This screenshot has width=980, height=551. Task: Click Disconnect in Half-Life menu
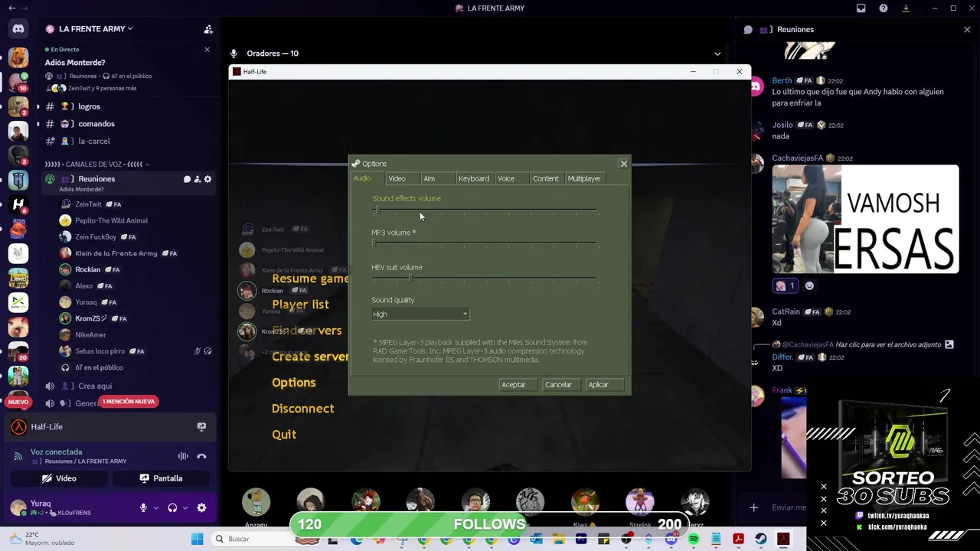point(302,409)
